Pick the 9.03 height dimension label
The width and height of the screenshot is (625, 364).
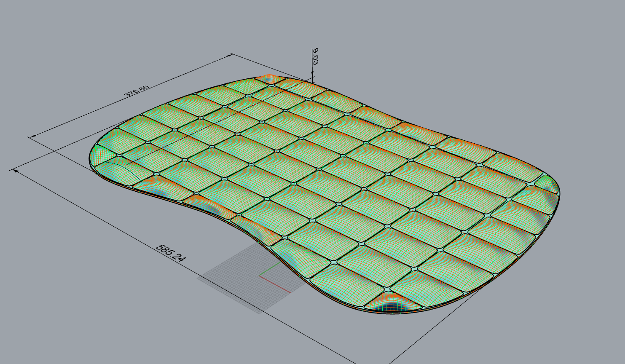[x=315, y=56]
